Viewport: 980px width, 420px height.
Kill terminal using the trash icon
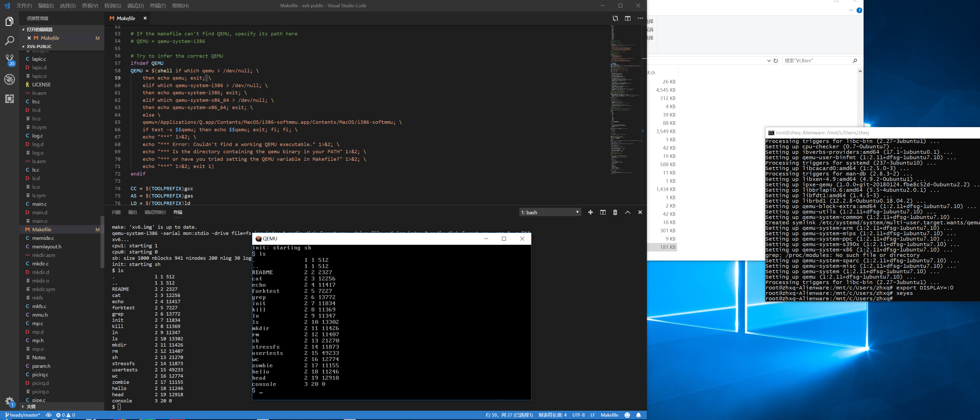click(615, 212)
